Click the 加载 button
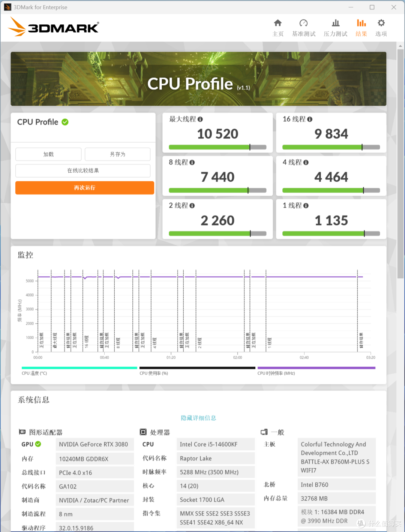405x532 pixels. (48, 154)
